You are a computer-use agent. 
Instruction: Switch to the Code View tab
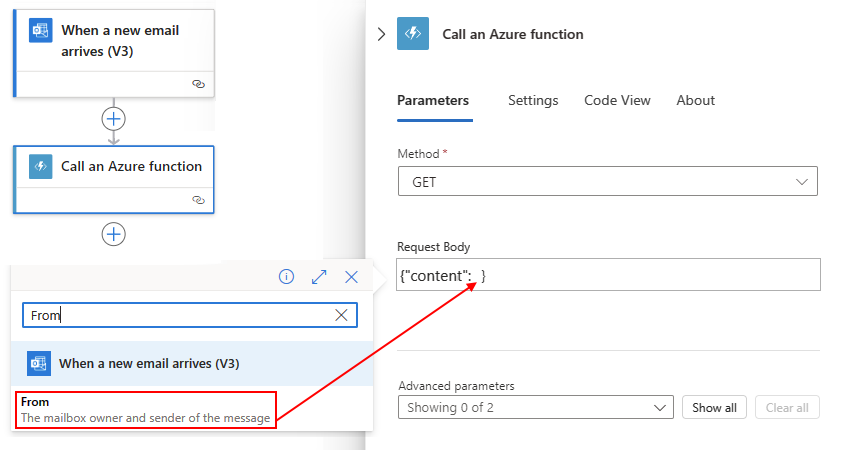tap(617, 100)
